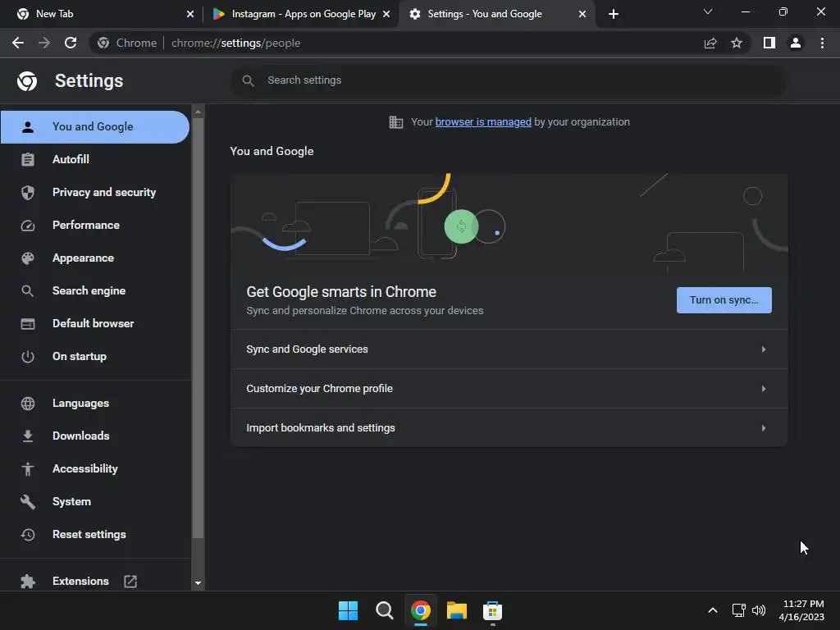
Task: Open a new tab with plus button
Action: (x=614, y=14)
